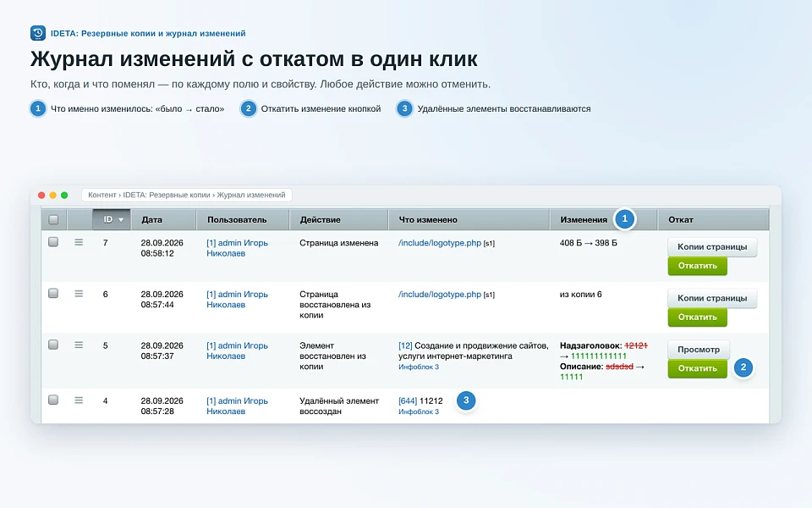Click the Дата column header
812x508 pixels.
coord(163,220)
